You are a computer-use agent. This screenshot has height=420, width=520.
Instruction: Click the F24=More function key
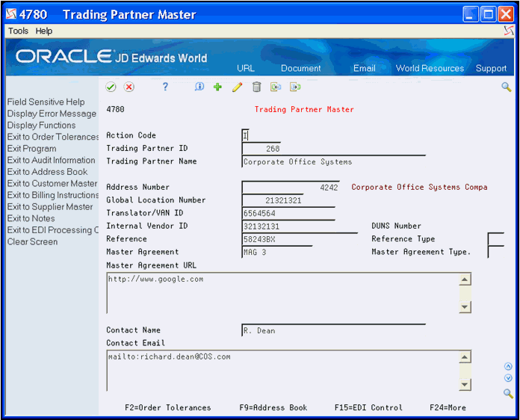448,407
